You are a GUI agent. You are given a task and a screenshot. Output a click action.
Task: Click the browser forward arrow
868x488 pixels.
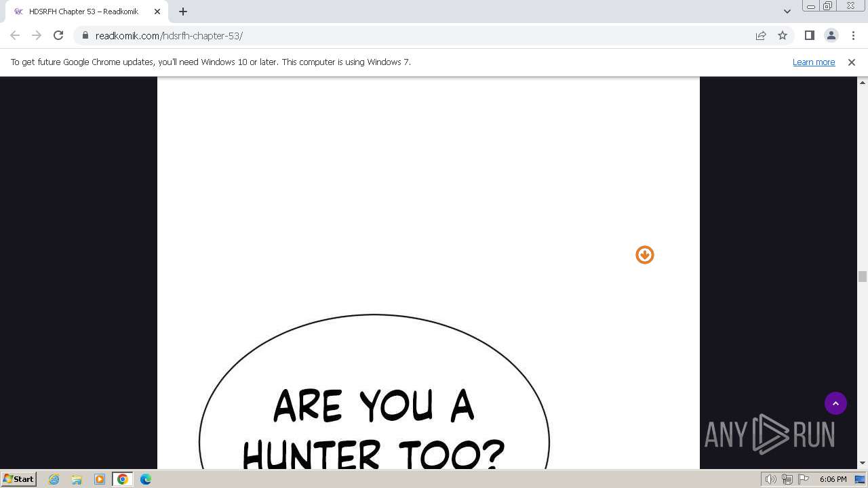[37, 35]
